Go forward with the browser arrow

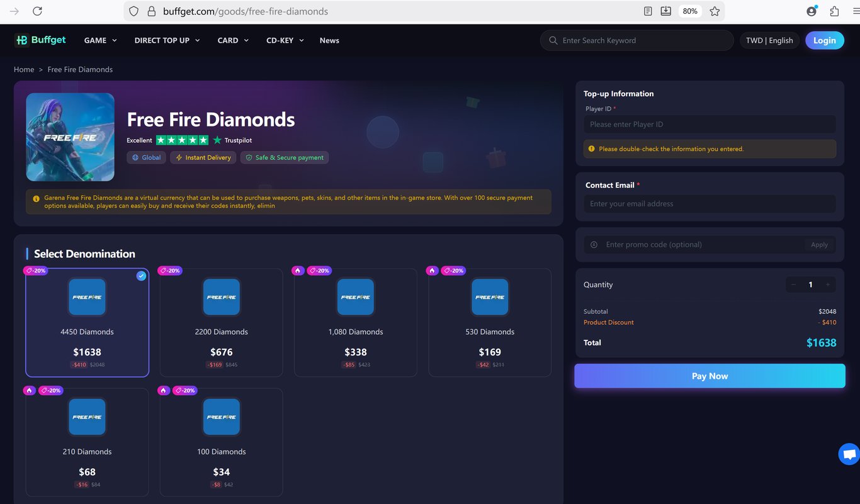tap(14, 11)
